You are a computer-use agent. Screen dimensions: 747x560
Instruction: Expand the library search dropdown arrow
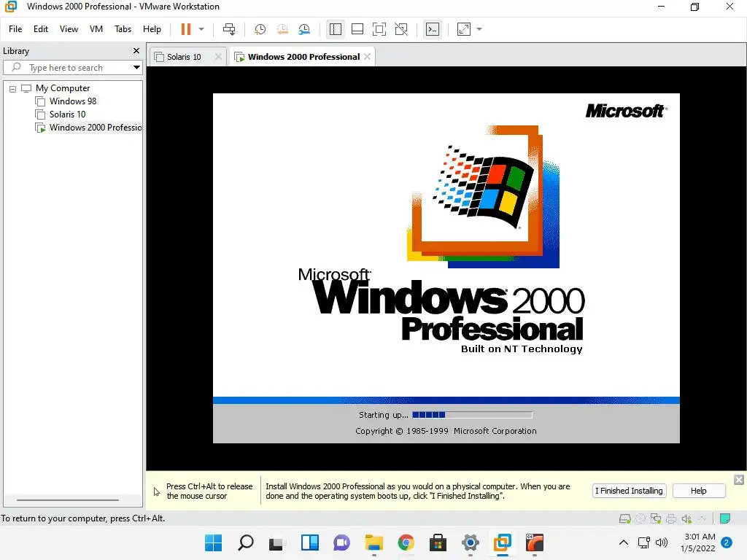(136, 68)
